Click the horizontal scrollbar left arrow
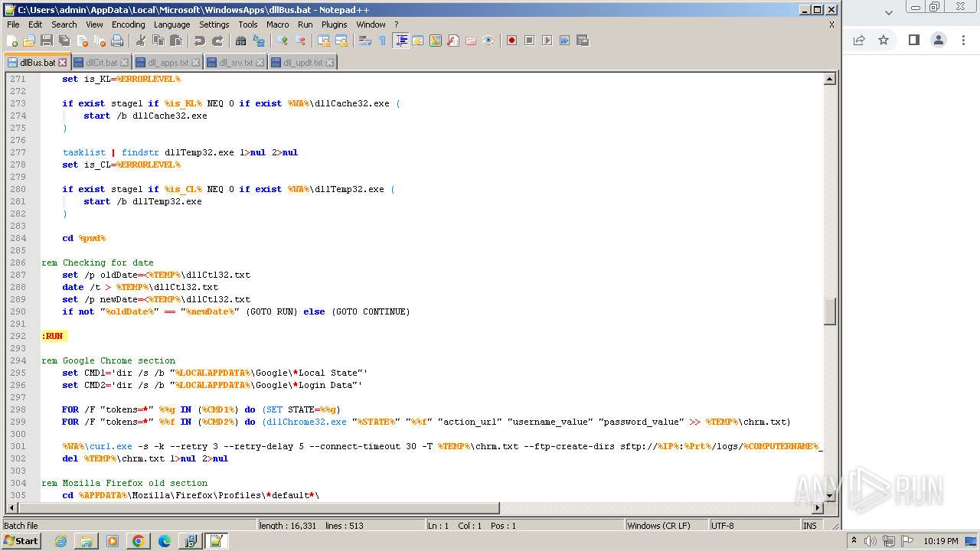This screenshot has width=980, height=551. point(11,508)
